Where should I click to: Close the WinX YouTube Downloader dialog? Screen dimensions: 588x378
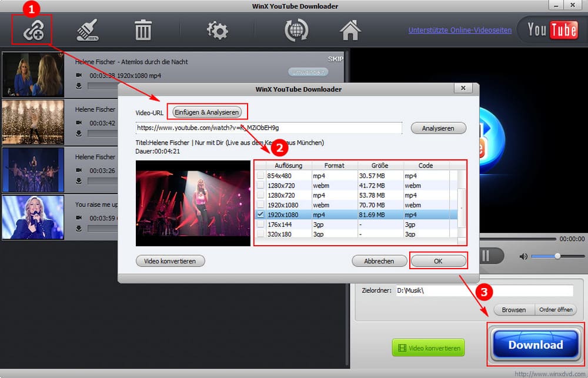463,88
